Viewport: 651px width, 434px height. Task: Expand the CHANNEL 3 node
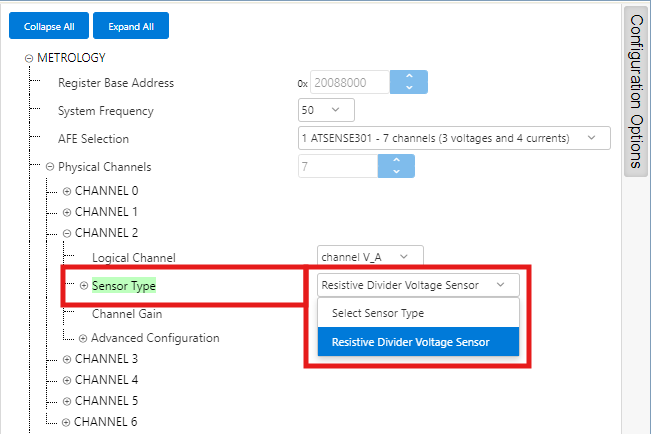(x=67, y=359)
